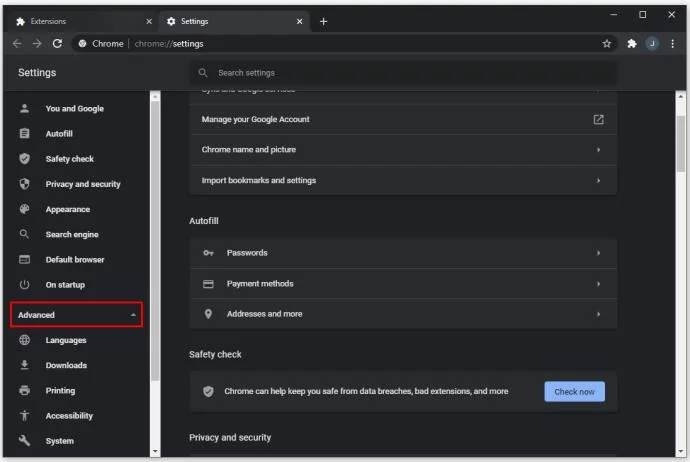690x462 pixels.
Task: Click the Payment methods row chevron
Action: (598, 284)
